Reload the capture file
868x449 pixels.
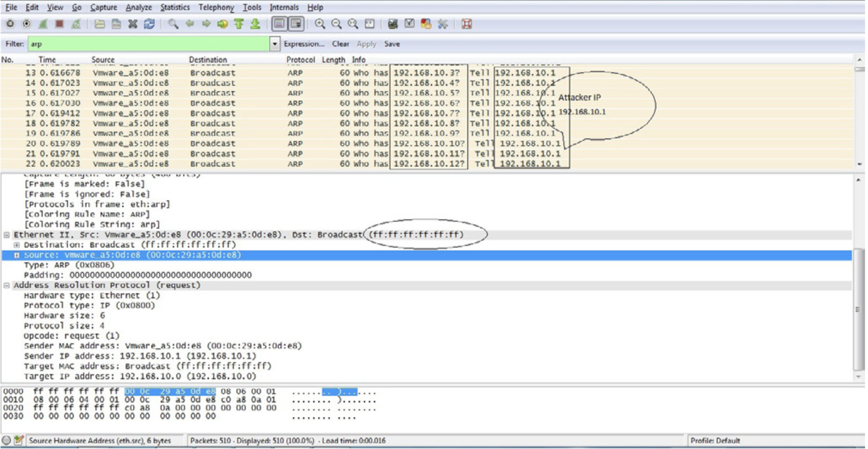149,24
